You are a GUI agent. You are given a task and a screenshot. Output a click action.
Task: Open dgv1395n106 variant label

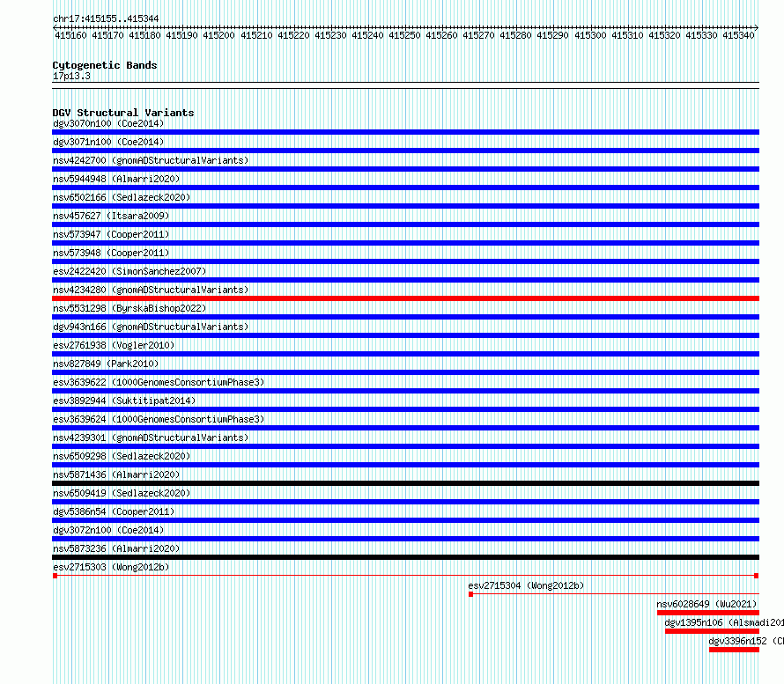tap(724, 622)
